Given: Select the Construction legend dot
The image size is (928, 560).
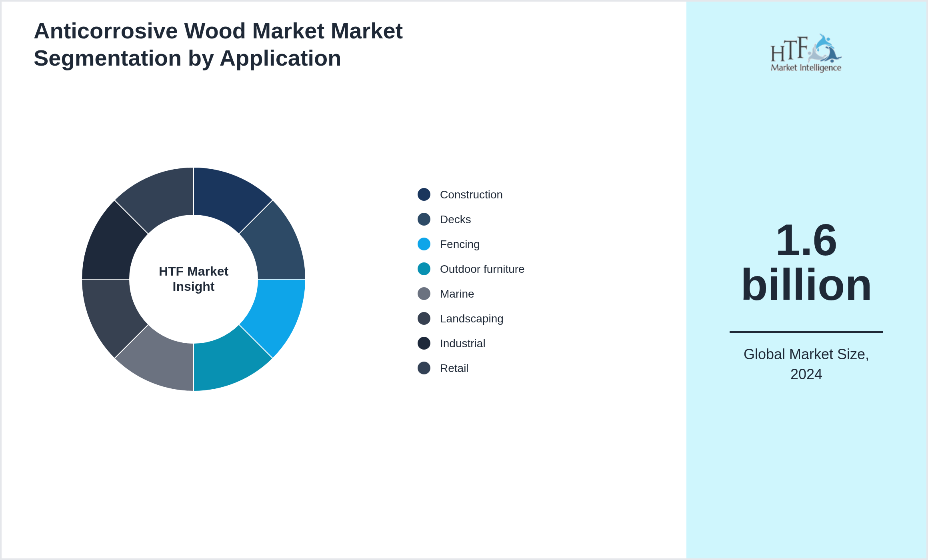Looking at the screenshot, I should point(424,195).
